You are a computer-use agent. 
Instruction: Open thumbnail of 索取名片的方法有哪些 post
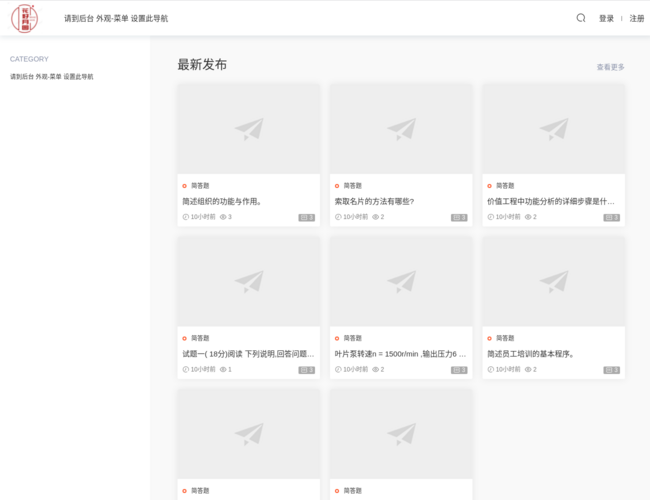point(401,129)
